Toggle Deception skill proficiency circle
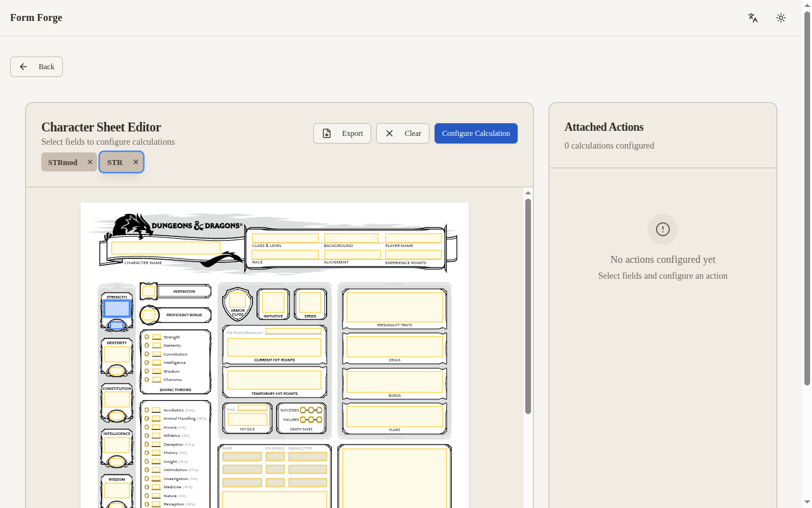812x508 pixels. pyautogui.click(x=147, y=444)
